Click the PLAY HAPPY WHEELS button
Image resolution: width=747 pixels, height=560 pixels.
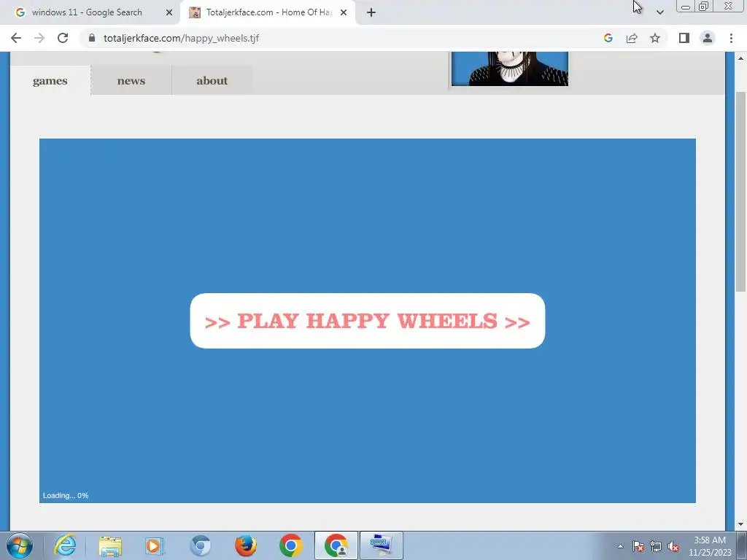pyautogui.click(x=368, y=321)
